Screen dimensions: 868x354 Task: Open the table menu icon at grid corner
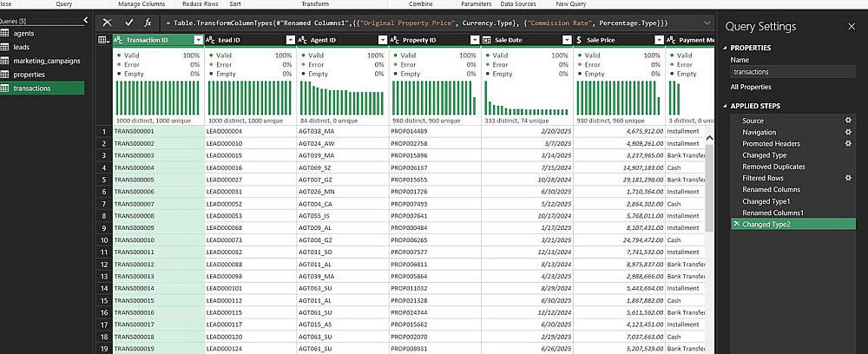[x=103, y=40]
